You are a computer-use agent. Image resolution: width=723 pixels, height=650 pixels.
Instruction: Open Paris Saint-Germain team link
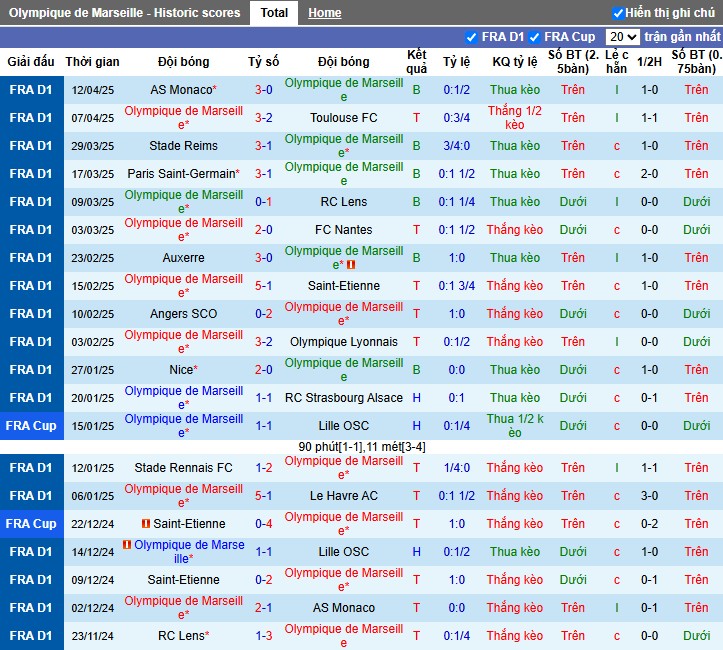(x=183, y=174)
